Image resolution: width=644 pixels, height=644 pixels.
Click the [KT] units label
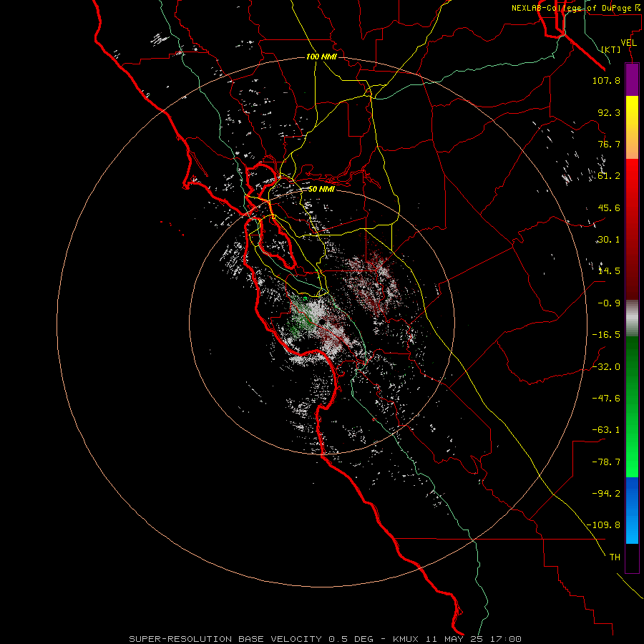point(611,49)
